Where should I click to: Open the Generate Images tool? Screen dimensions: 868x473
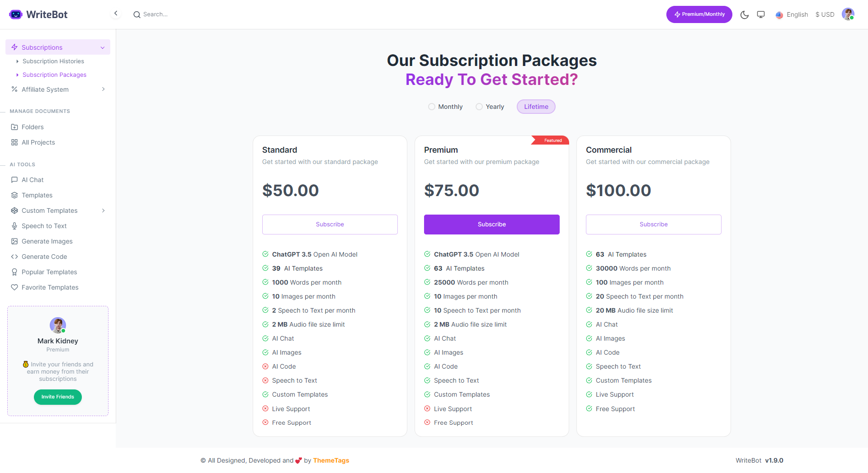[47, 241]
